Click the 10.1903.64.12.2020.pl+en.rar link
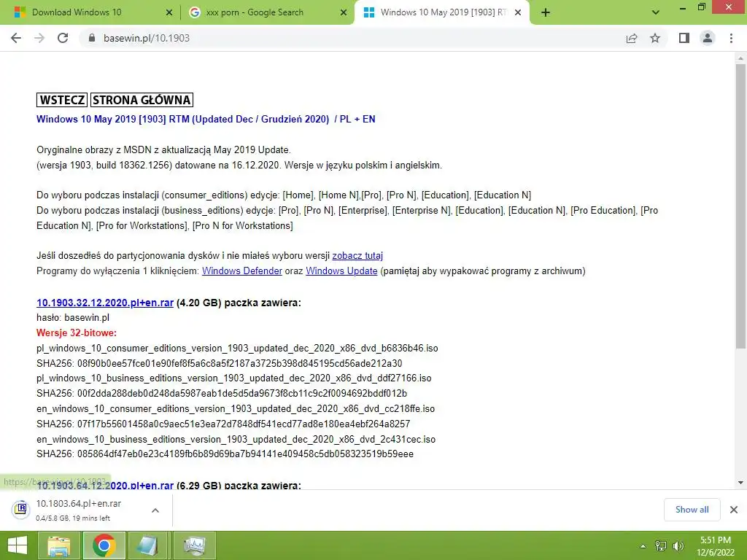Image resolution: width=747 pixels, height=560 pixels. 105,485
